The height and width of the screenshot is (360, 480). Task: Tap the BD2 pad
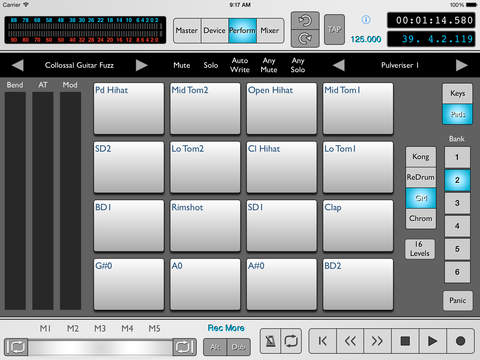358,285
